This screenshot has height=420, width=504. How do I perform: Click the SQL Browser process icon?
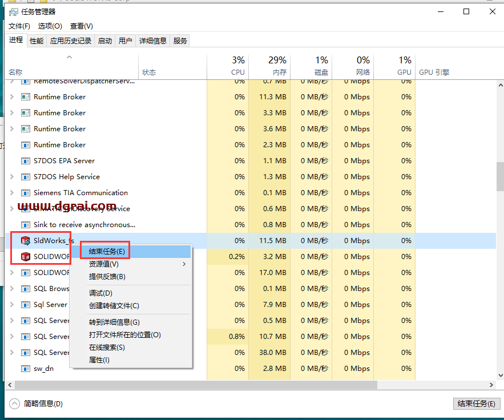[25, 289]
